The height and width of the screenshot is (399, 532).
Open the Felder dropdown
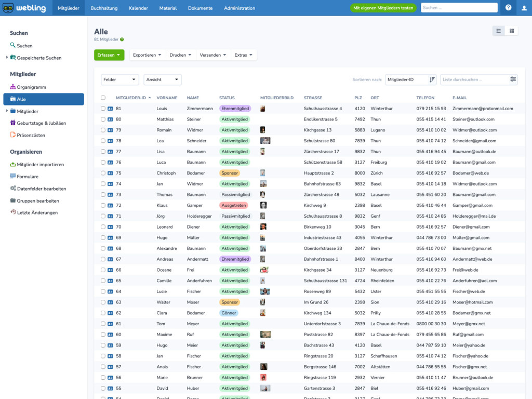click(120, 79)
